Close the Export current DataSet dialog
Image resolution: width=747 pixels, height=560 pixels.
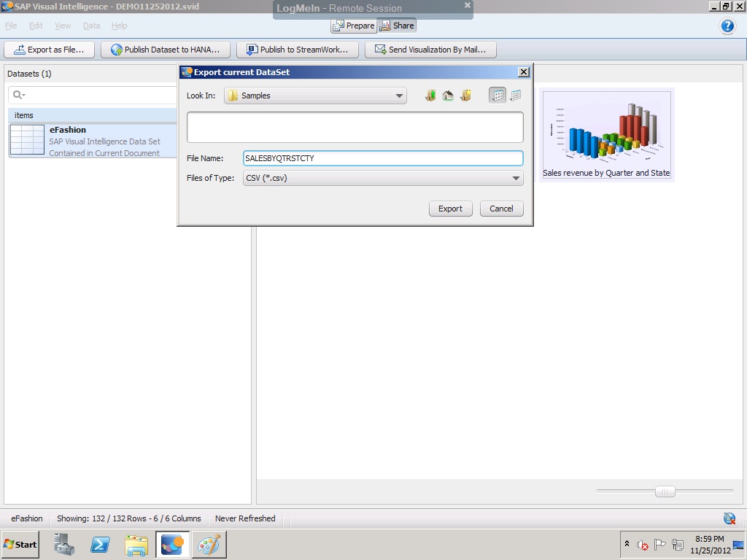524,72
